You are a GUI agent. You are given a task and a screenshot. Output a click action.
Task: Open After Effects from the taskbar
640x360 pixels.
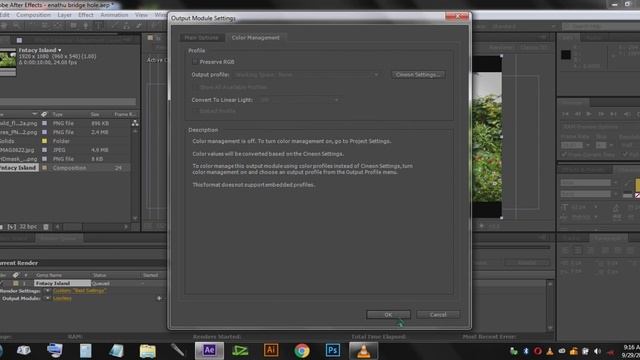tap(209, 350)
